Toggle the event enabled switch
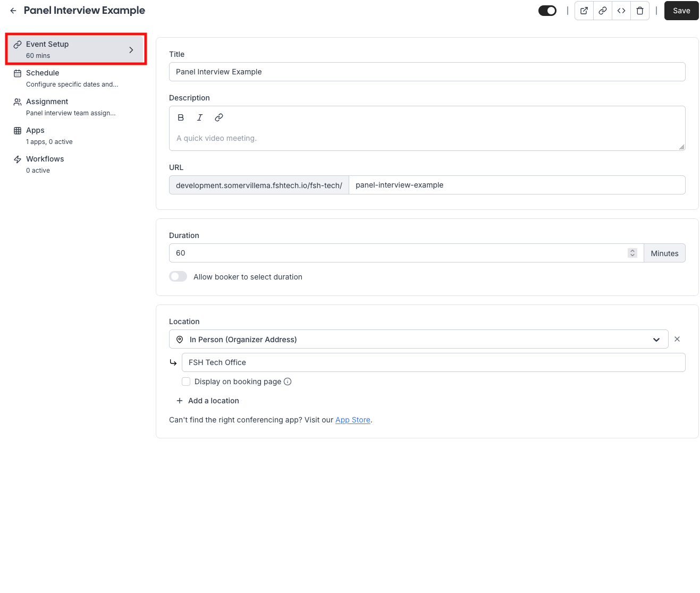 (x=547, y=11)
